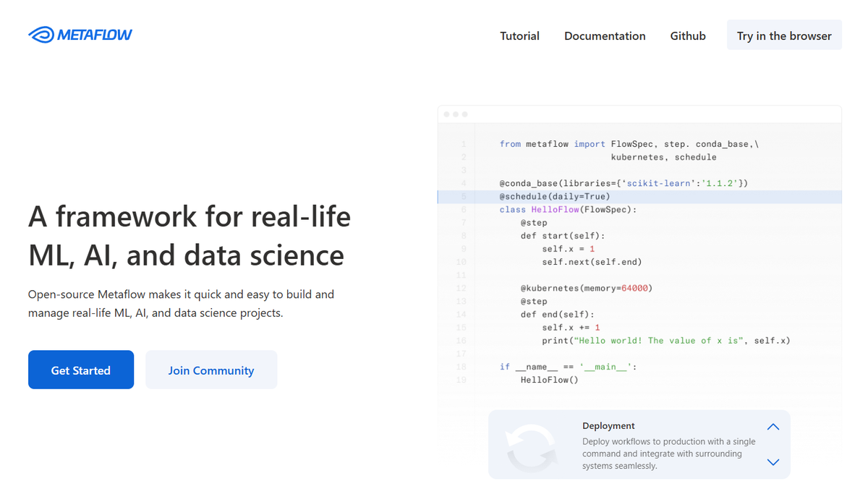Click the rightmost dot on the code window titlebar

464,114
